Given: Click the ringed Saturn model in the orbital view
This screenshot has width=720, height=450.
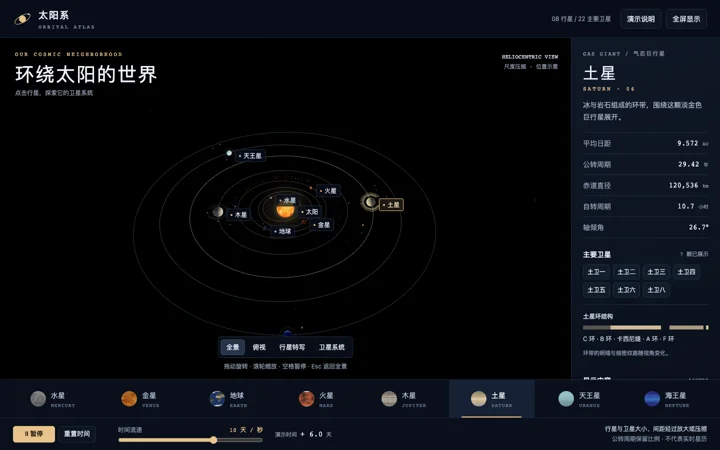Looking at the screenshot, I should click(x=370, y=202).
